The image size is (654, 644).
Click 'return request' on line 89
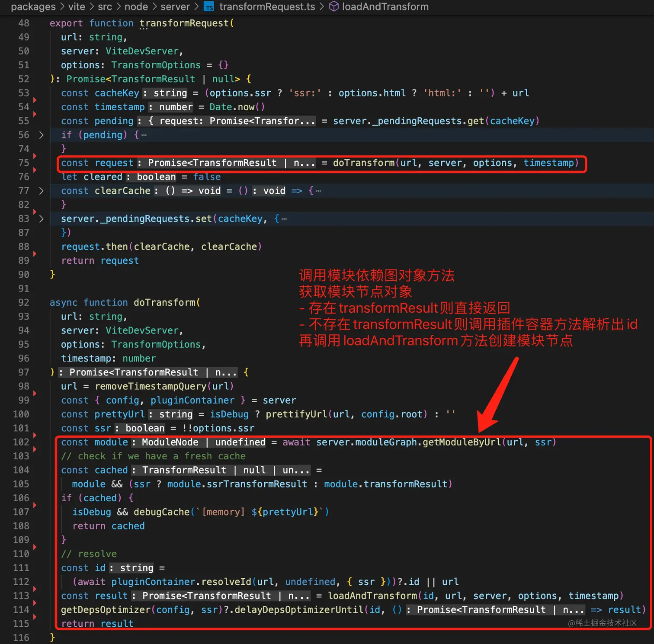pos(100,261)
